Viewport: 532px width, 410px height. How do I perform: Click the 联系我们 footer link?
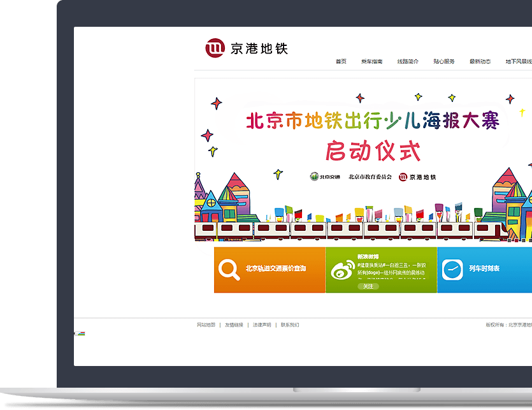click(290, 325)
